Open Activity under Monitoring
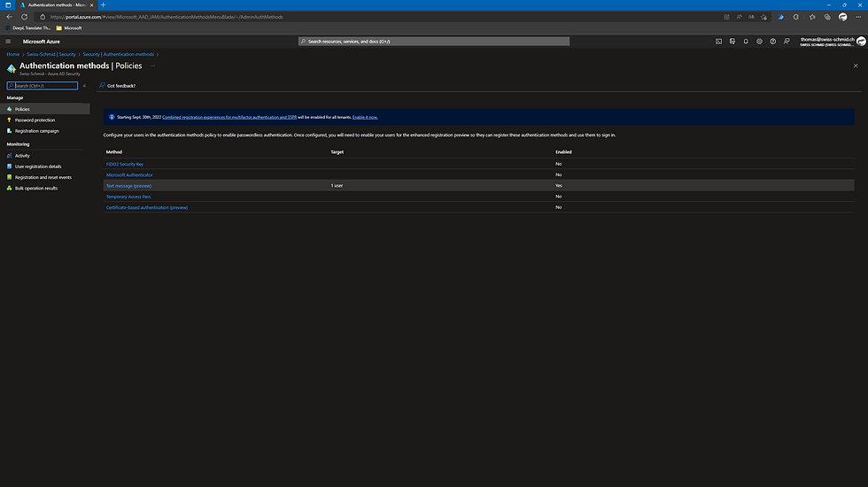Viewport: 868px width, 487px height. [x=22, y=156]
